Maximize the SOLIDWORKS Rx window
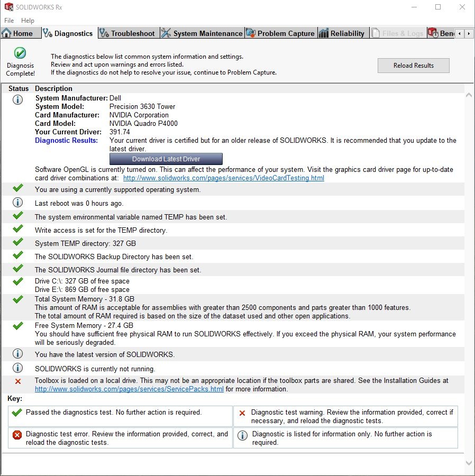 tap(438, 7)
